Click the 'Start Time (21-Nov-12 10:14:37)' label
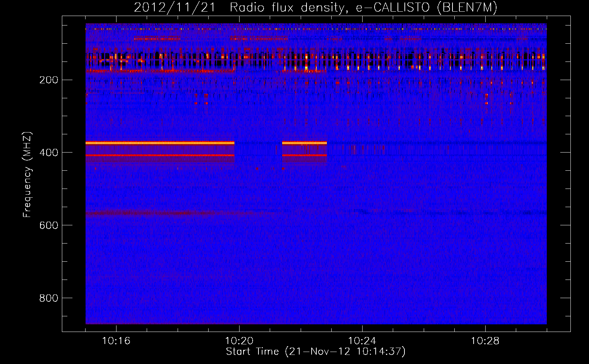 click(316, 352)
